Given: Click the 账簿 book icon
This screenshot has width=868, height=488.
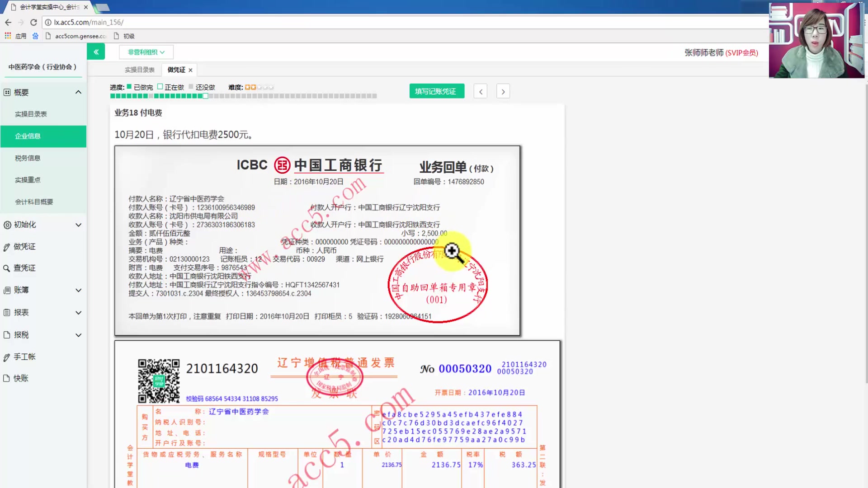Looking at the screenshot, I should [7, 290].
